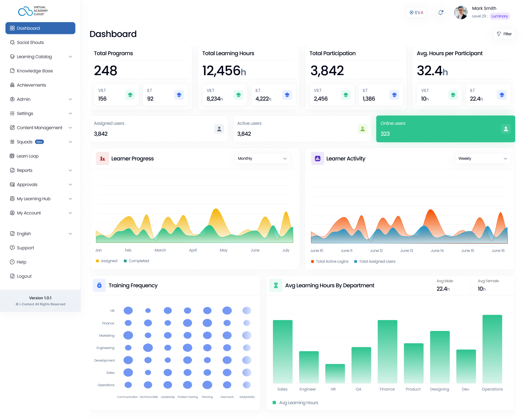Click the Learning Catalog sidebar icon
Screen dimensions: 524x420
coord(12,57)
